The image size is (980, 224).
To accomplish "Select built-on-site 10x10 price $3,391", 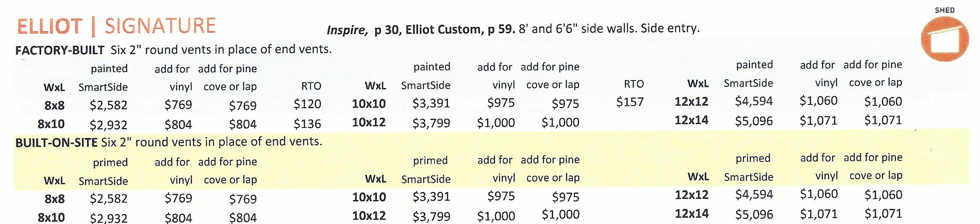I will [x=431, y=196].
